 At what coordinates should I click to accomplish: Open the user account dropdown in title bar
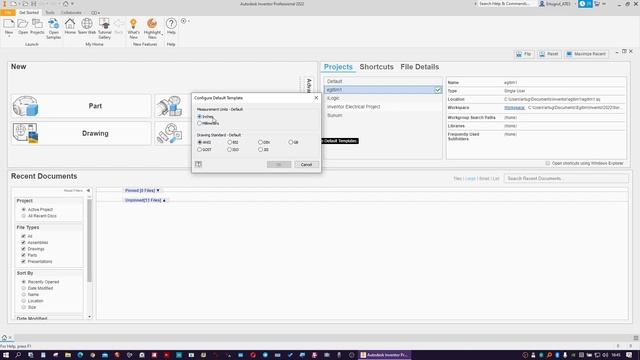pyautogui.click(x=575, y=4)
